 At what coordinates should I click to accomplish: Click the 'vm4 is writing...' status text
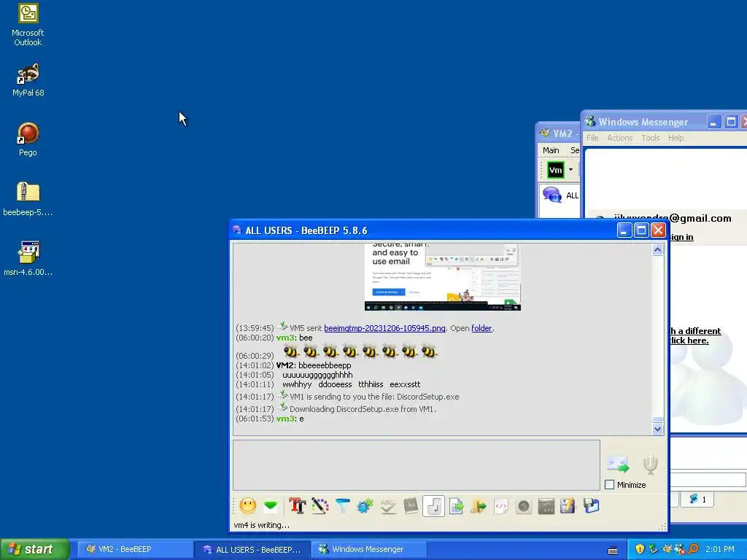[262, 525]
